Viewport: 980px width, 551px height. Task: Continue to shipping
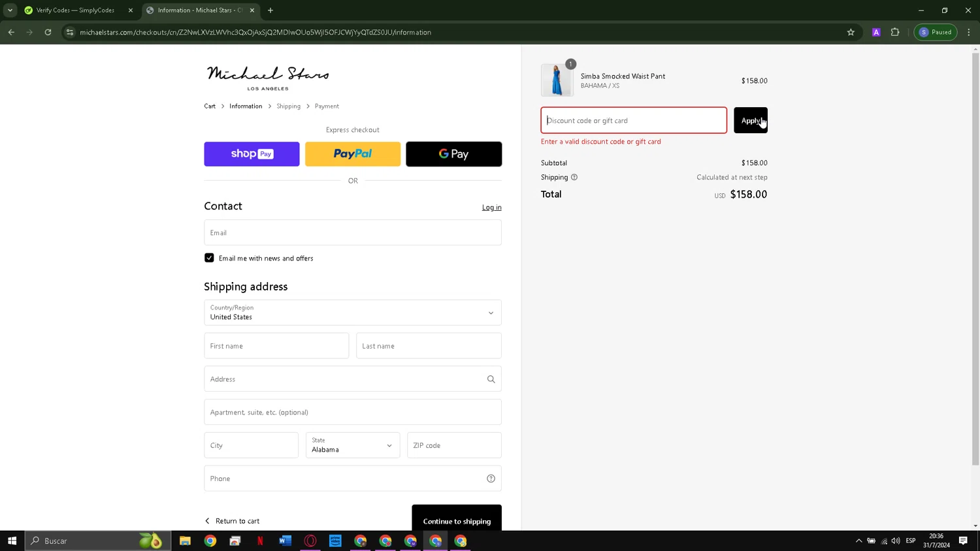point(457,519)
